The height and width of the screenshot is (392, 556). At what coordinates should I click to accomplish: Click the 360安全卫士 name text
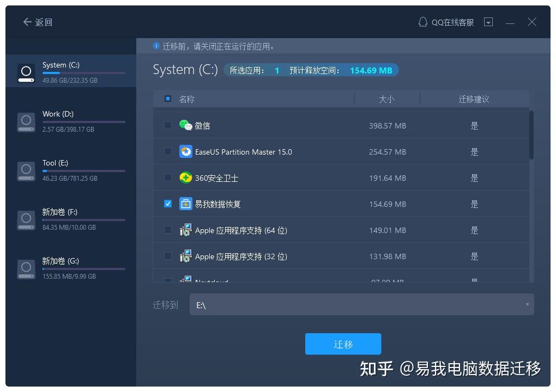click(216, 178)
